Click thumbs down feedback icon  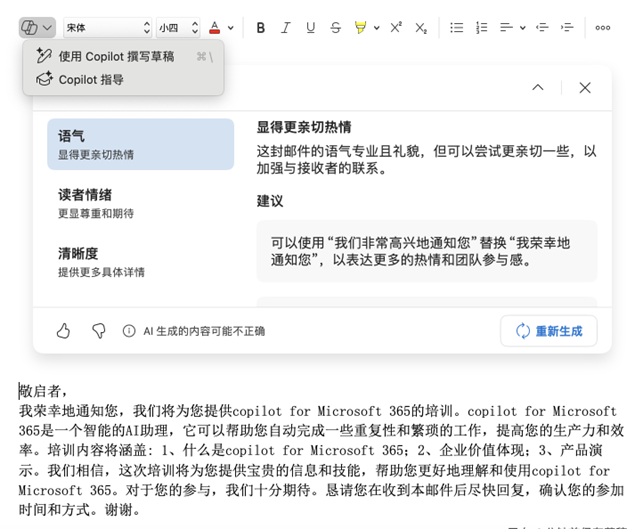click(x=99, y=331)
